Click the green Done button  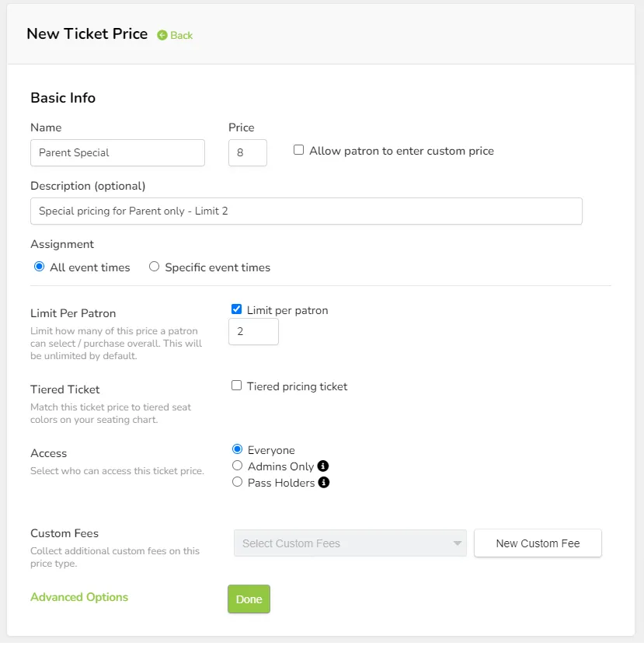pos(249,599)
